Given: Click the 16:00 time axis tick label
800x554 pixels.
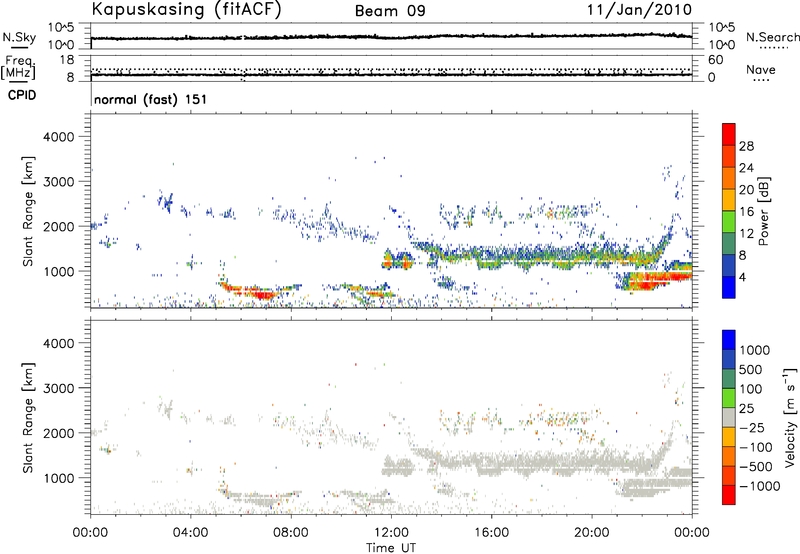Looking at the screenshot, I should pyautogui.click(x=491, y=533).
